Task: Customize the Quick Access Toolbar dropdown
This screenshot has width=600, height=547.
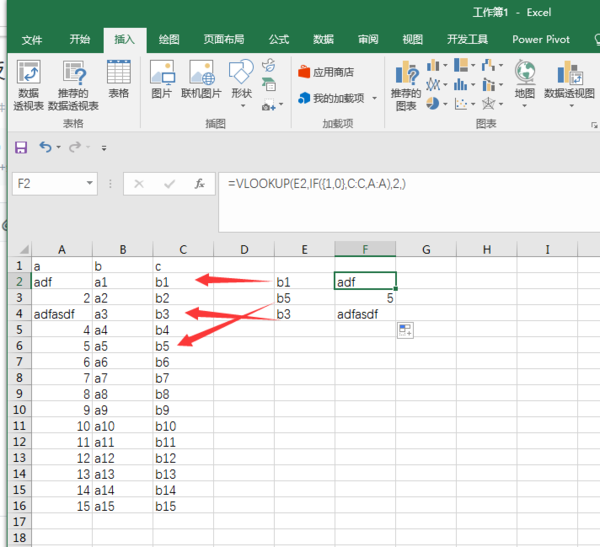Action: (104, 147)
